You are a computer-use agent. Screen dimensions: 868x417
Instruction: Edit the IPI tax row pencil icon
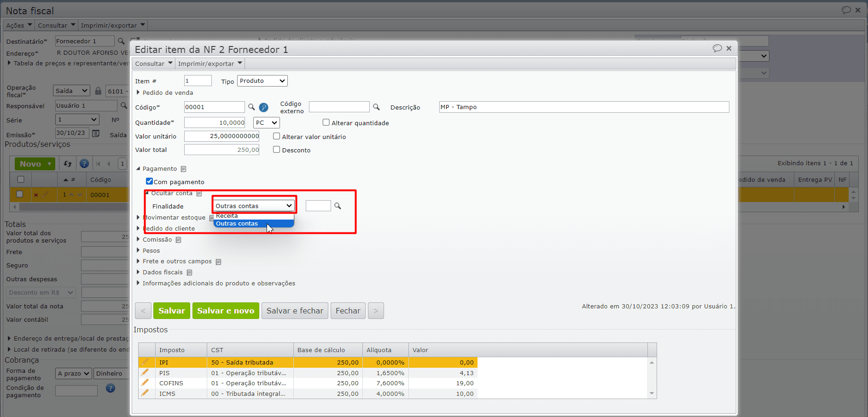click(x=145, y=362)
